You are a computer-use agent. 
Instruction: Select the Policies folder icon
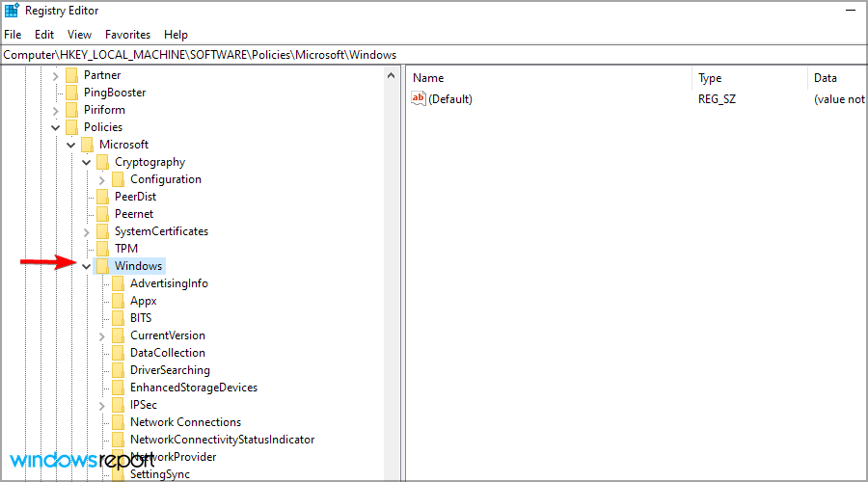click(x=72, y=126)
